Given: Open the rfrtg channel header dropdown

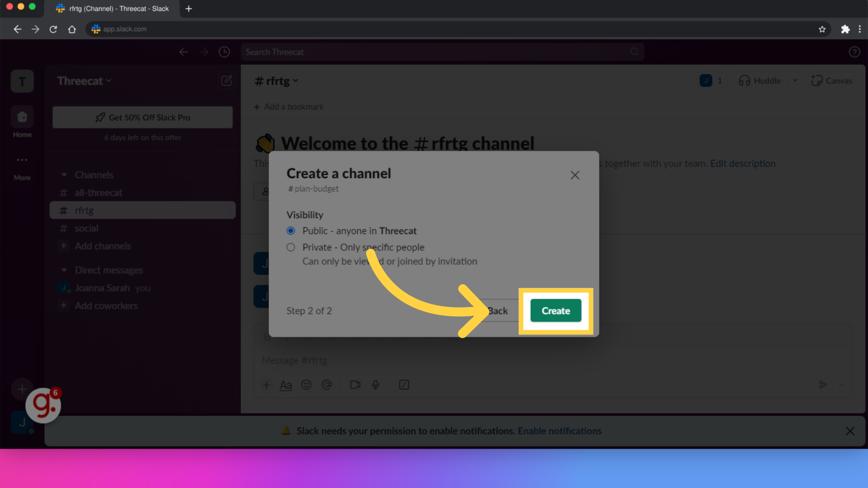Looking at the screenshot, I should pos(276,81).
